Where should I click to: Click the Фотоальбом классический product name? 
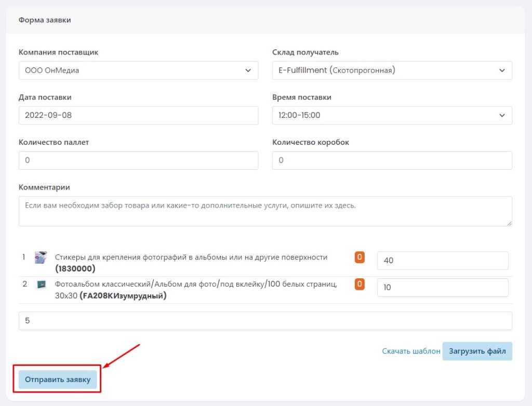196,290
